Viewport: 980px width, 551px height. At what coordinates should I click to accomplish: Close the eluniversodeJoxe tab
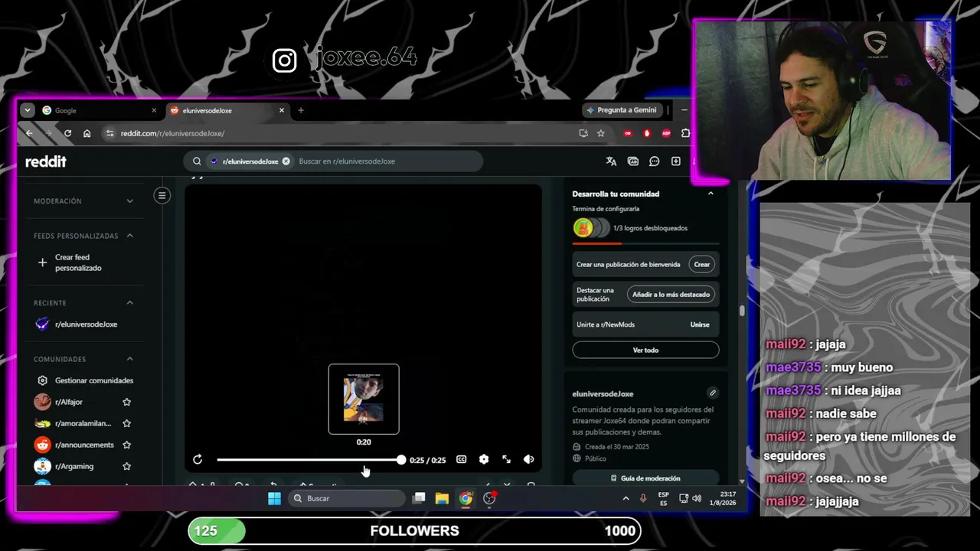[282, 110]
